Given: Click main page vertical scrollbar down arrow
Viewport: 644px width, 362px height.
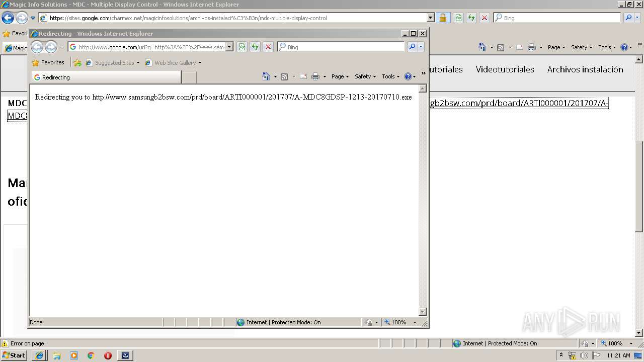Looking at the screenshot, I should pyautogui.click(x=639, y=332).
